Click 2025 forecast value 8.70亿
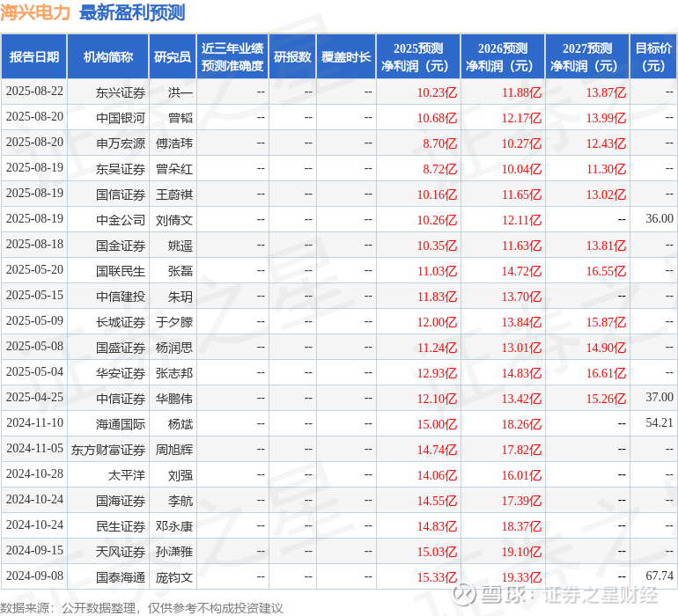This screenshot has height=616, width=678. pos(439,143)
